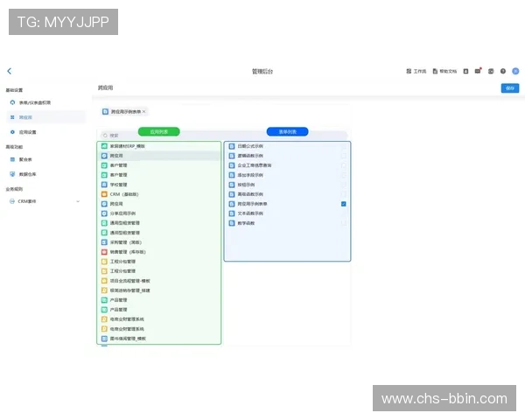Open the contacts icon in the header
Image resolution: width=525 pixels, height=420 pixels.
[x=465, y=71]
